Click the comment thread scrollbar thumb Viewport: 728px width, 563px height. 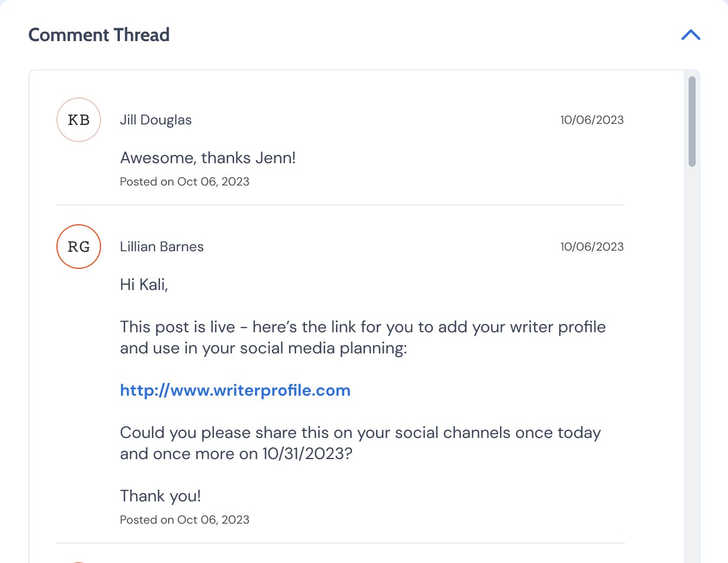pyautogui.click(x=692, y=122)
